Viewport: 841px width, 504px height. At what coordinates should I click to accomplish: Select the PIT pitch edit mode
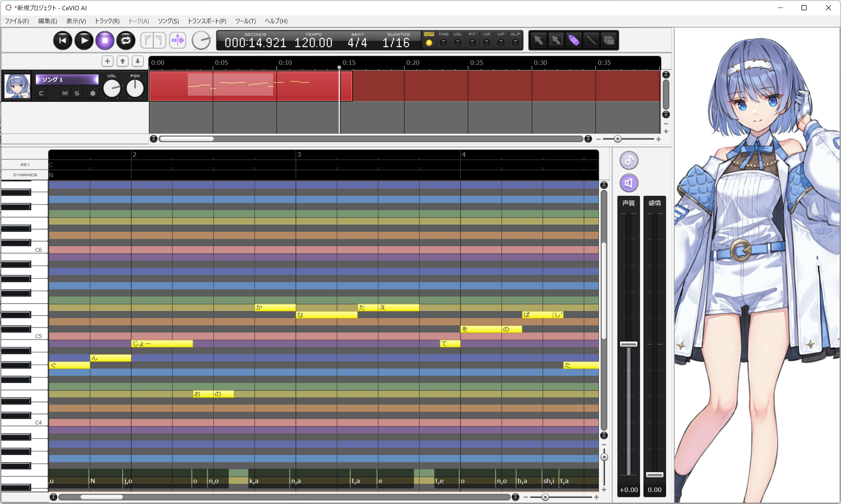[472, 40]
